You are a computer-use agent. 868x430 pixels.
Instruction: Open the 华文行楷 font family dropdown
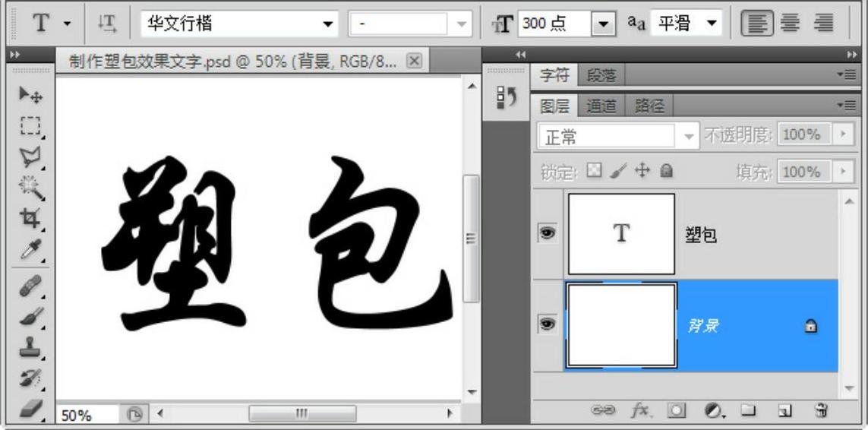click(x=328, y=24)
